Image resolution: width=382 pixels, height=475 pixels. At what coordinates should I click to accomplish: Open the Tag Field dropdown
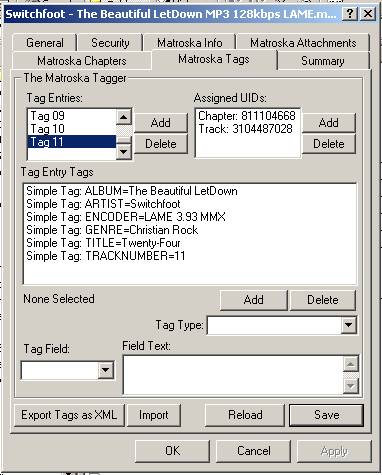point(105,370)
